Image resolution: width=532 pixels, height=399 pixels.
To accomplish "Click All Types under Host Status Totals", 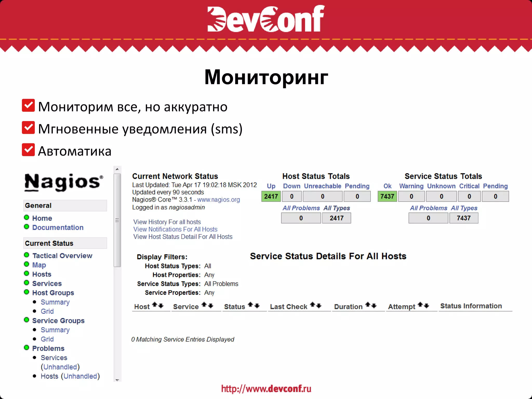I will click(337, 208).
